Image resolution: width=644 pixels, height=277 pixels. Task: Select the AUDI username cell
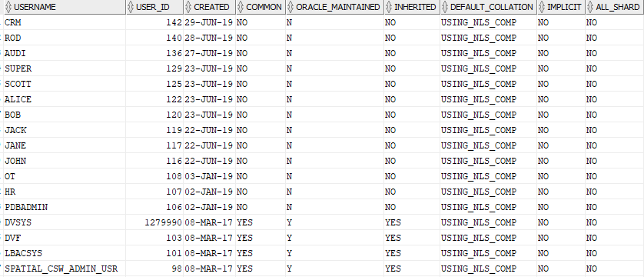pyautogui.click(x=65, y=53)
